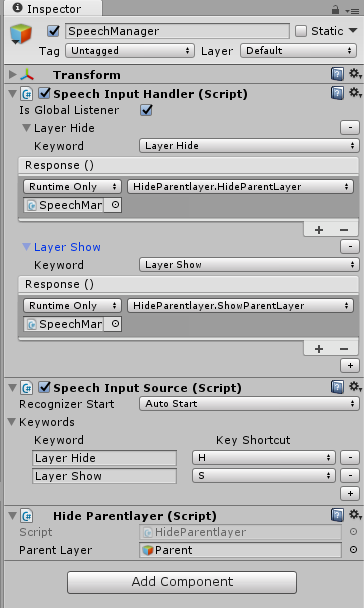Open the Layer dropdown showing Default
The width and height of the screenshot is (364, 608).
pyautogui.click(x=298, y=51)
